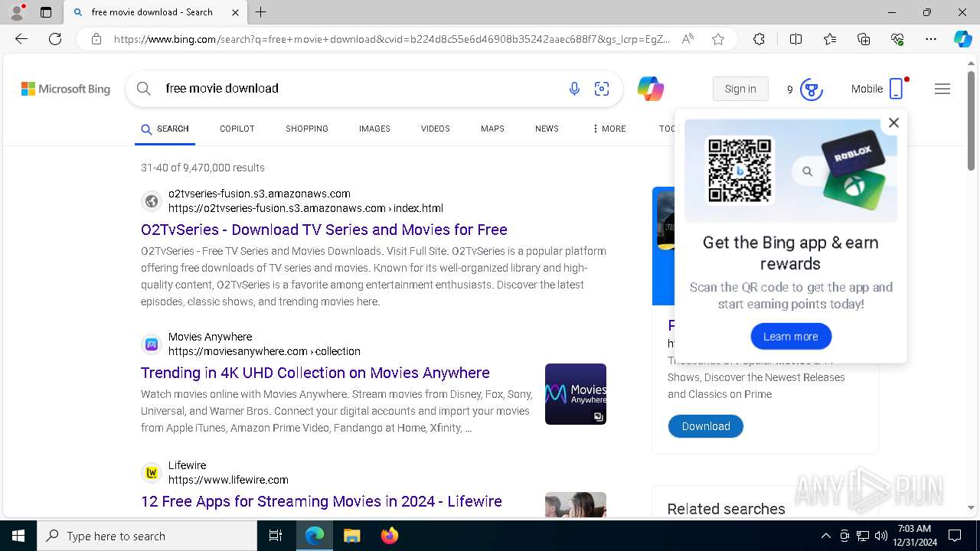
Task: Reload the page with refresh icon
Action: tap(55, 39)
